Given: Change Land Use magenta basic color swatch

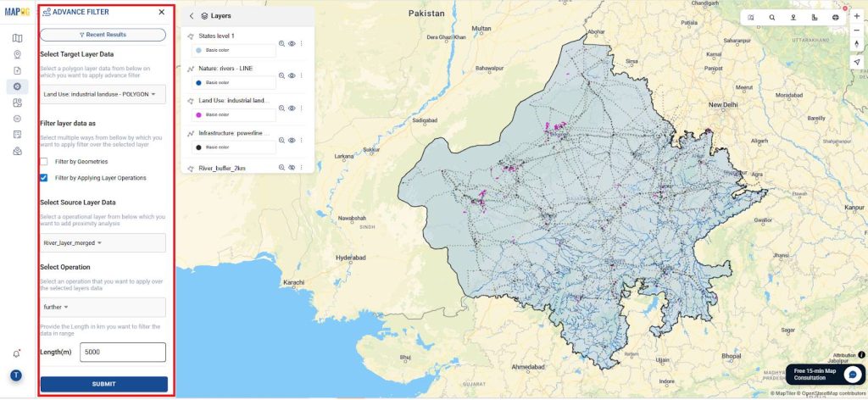Looking at the screenshot, I should click(x=199, y=115).
